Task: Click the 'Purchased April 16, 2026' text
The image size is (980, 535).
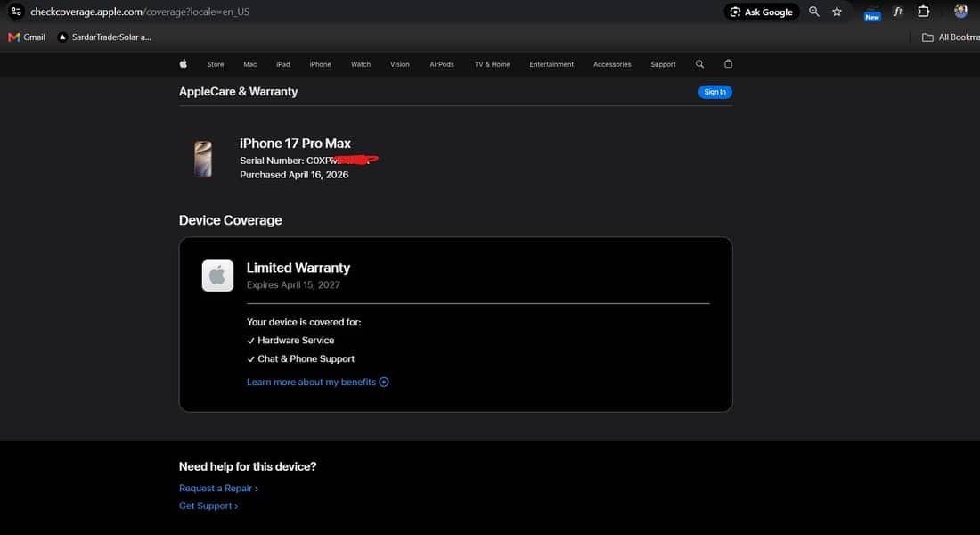Action: coord(294,175)
